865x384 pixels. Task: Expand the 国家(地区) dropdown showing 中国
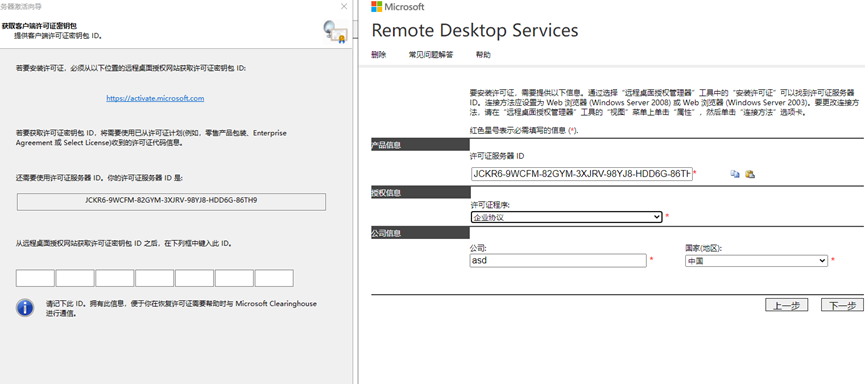click(x=756, y=260)
